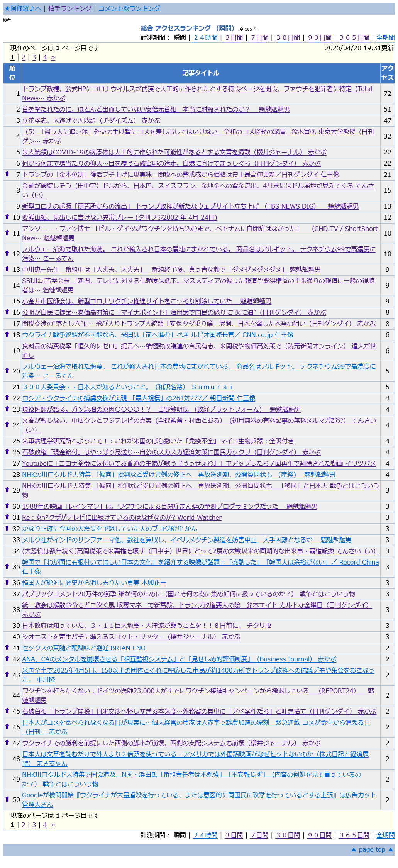
Task: Click the up-arrow icon beside rank 46
Action: 7,726
